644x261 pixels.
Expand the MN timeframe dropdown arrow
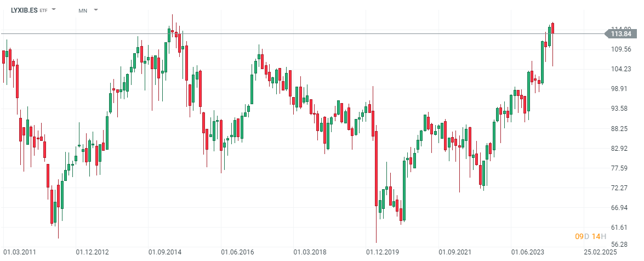coord(96,10)
